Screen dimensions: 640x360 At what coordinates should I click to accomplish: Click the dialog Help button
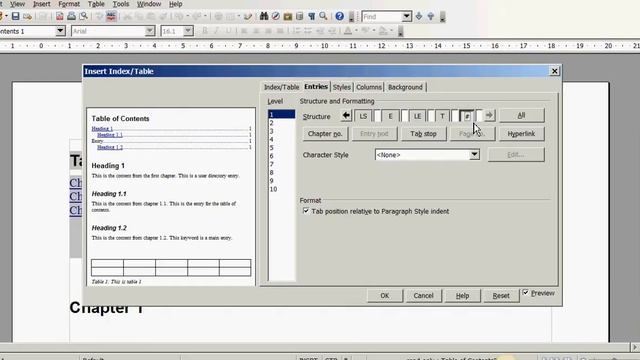(462, 296)
